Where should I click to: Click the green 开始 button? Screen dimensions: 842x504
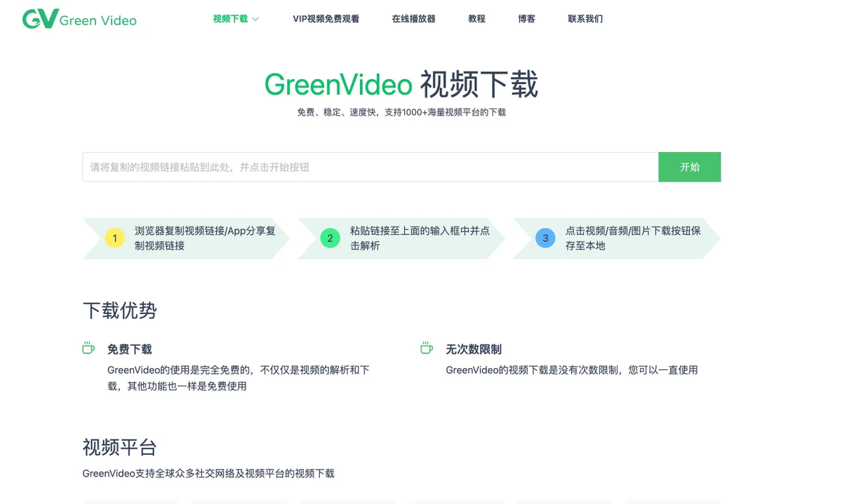point(690,167)
